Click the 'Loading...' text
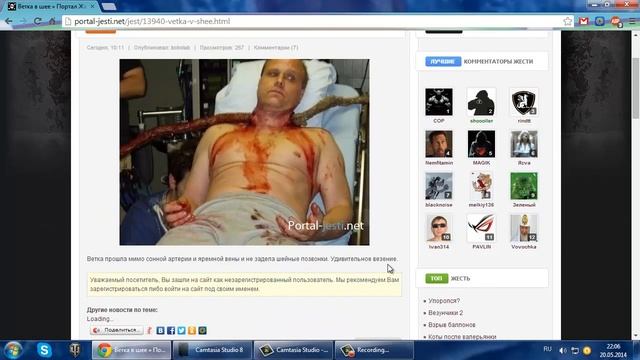This screenshot has height=360, width=640. [x=100, y=319]
